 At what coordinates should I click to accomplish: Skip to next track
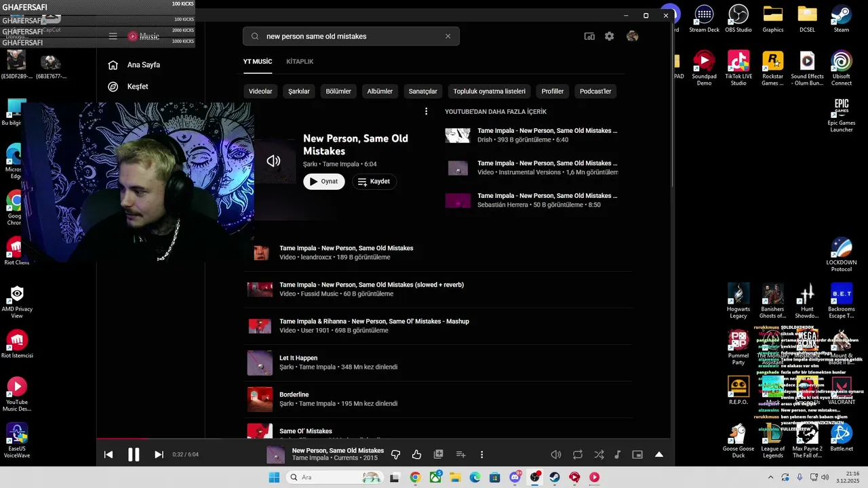point(159,455)
